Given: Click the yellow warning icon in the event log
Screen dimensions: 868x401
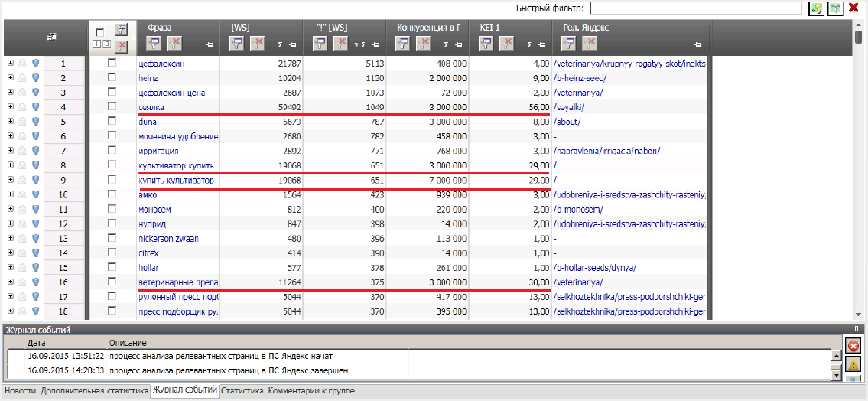Looking at the screenshot, I should tap(853, 364).
